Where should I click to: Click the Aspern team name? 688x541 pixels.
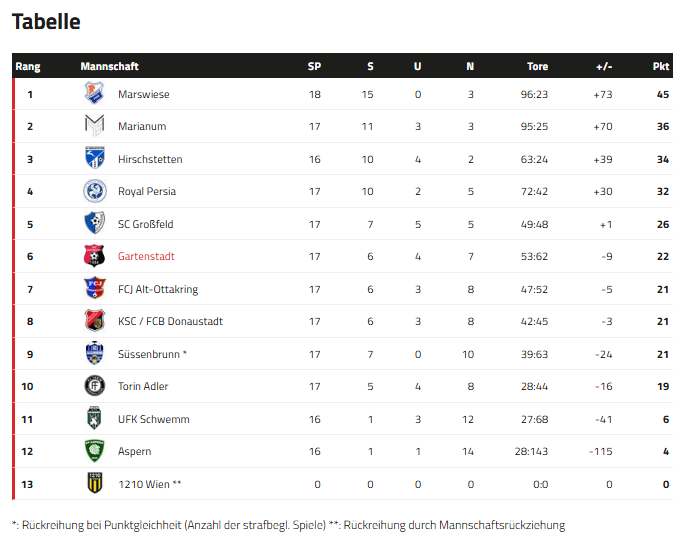point(134,452)
